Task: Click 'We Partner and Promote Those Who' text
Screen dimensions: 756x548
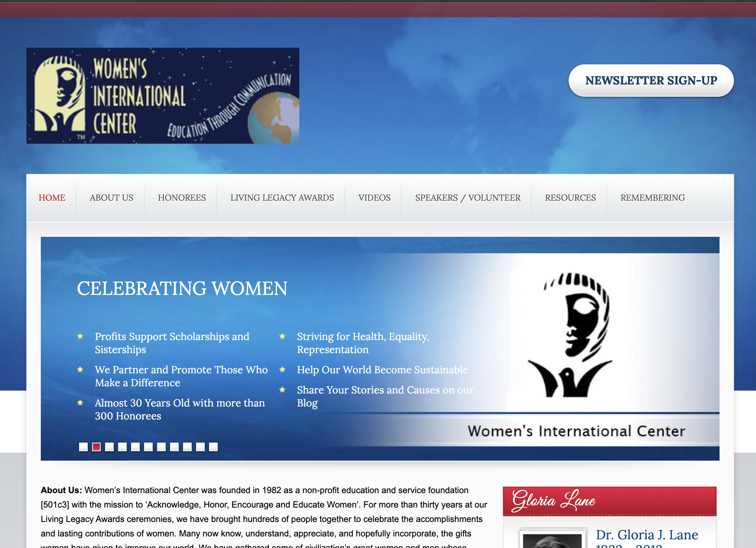Action: coord(181,370)
